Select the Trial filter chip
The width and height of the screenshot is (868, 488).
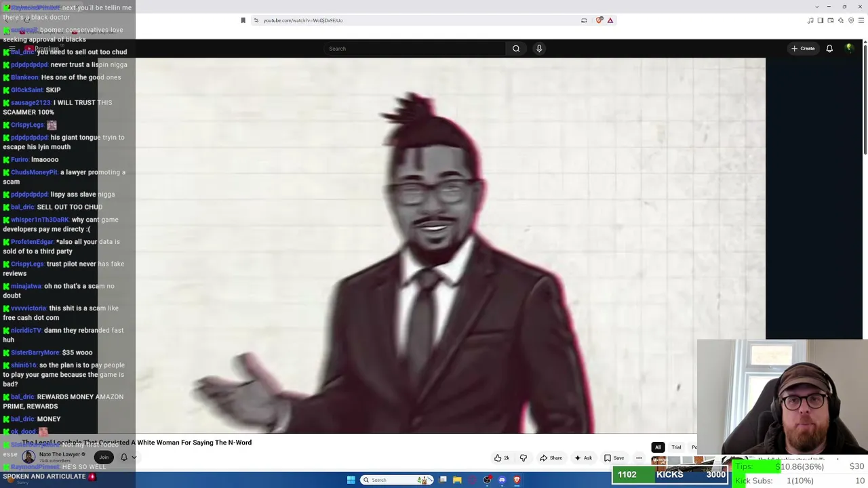[676, 447]
